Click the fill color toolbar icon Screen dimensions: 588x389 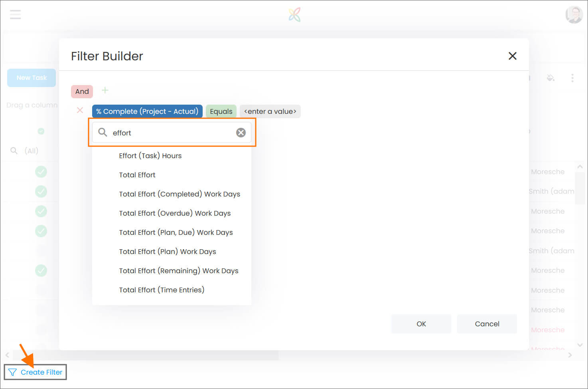[x=551, y=78]
